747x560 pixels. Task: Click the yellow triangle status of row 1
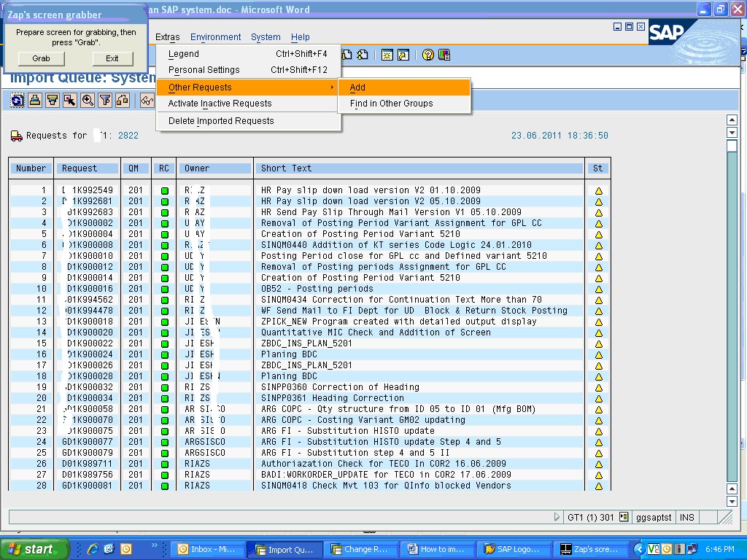click(598, 191)
